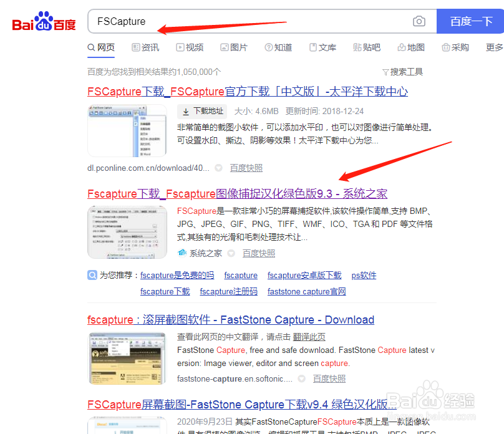The height and width of the screenshot is (434, 504).
Task: Open suggestion fscapture下载
Action: (x=165, y=291)
